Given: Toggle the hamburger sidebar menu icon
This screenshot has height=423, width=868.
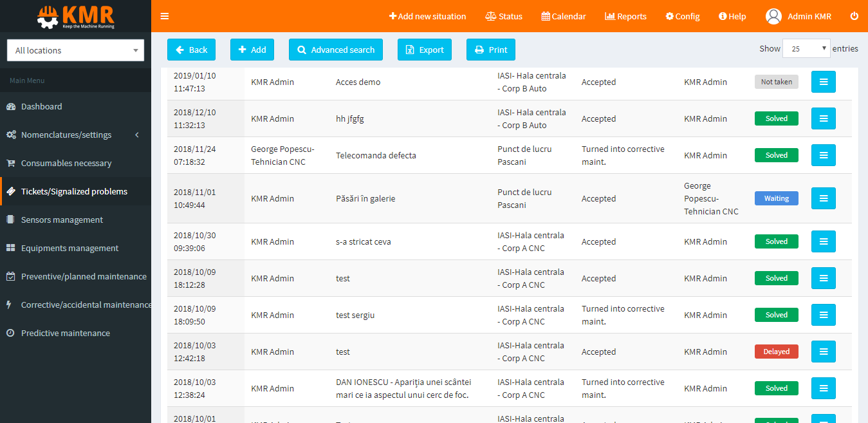Looking at the screenshot, I should [x=165, y=16].
